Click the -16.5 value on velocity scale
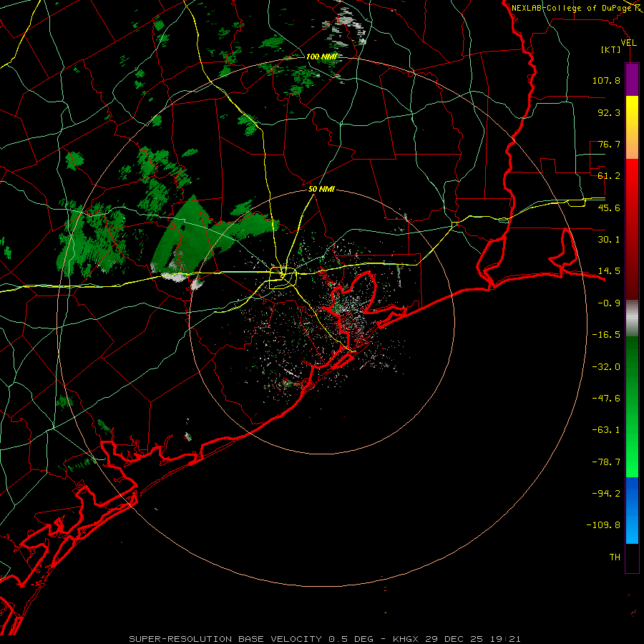Screen dimensions: 644x644 click(606, 335)
